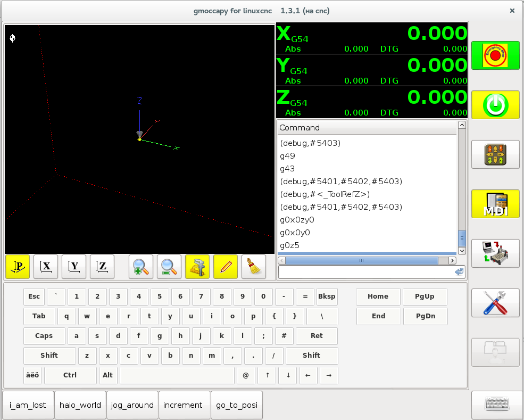Click scroll-down arrow in command history
524x420 pixels.
462,251
